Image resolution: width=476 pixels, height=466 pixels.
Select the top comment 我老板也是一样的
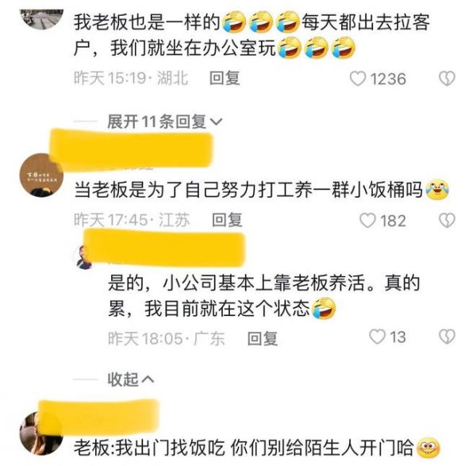coord(147,23)
